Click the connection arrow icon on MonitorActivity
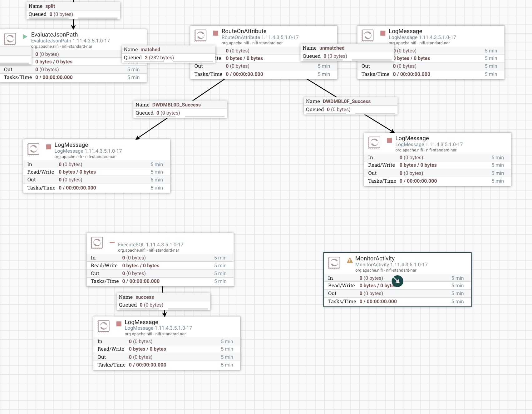The height and width of the screenshot is (414, 532). click(397, 281)
